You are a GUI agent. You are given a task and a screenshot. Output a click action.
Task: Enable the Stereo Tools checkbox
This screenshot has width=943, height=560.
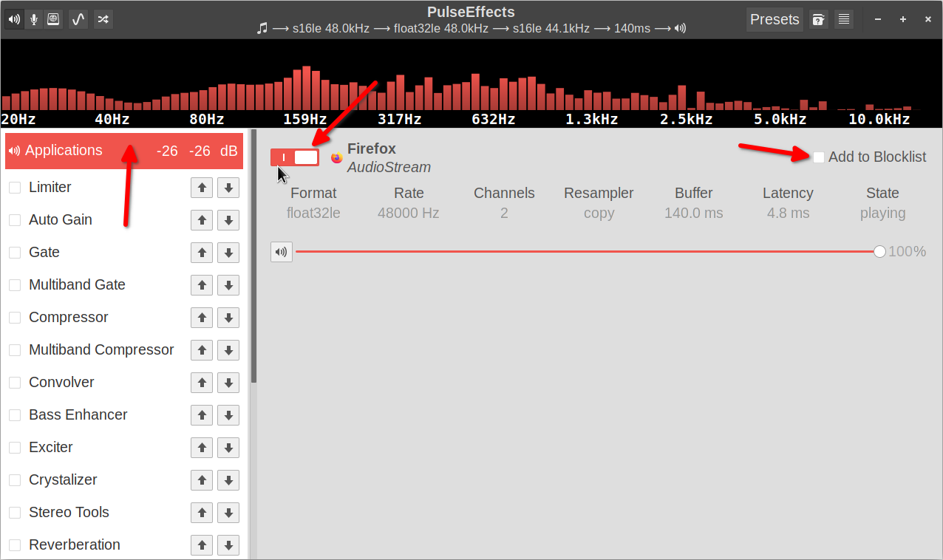(15, 513)
